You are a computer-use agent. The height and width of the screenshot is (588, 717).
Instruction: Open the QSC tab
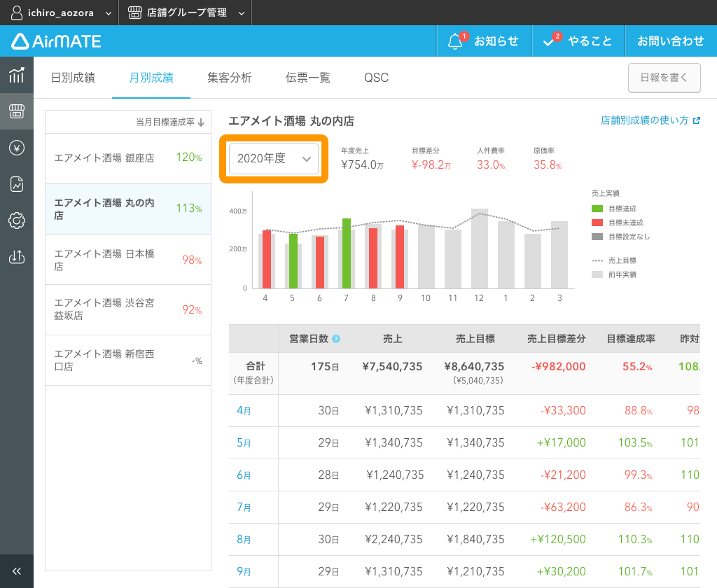point(376,77)
